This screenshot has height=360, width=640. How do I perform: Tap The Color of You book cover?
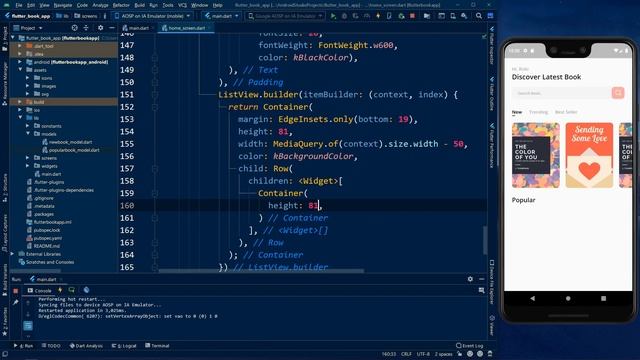pyautogui.click(x=536, y=155)
